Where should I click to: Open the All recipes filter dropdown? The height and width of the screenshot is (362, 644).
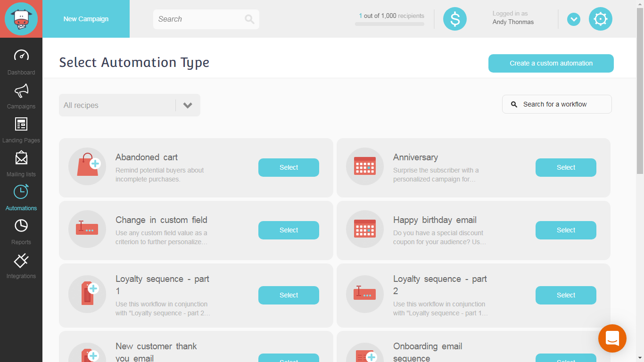(x=130, y=105)
